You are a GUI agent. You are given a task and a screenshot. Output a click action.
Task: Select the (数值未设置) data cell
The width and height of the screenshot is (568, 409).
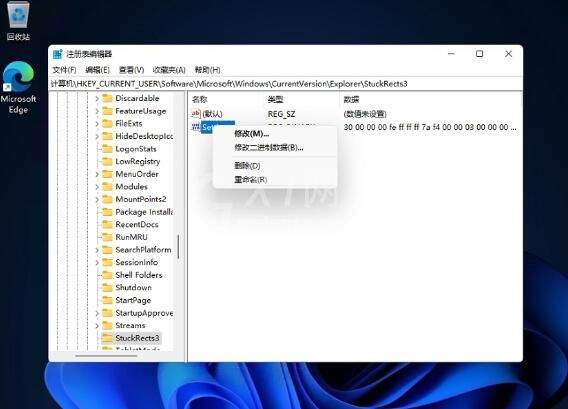tap(365, 114)
